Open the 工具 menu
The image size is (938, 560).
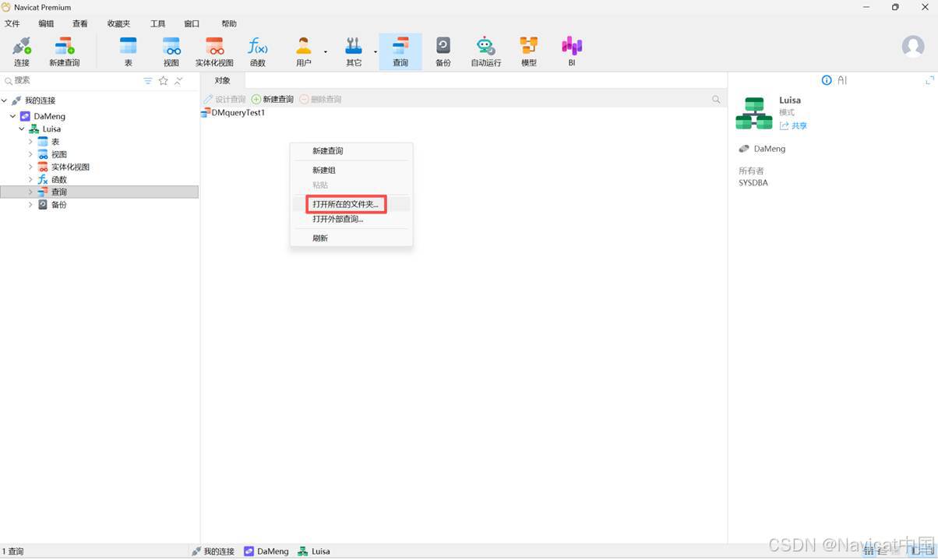point(158,23)
